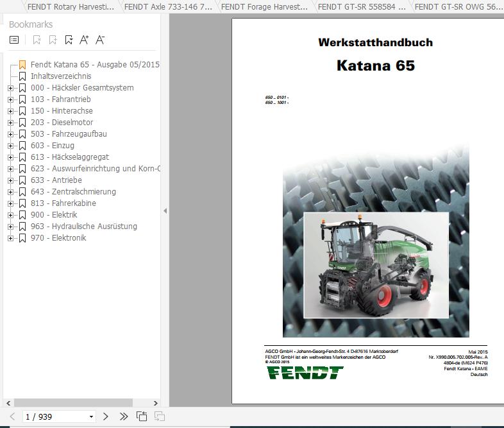Expand the 000 - Häcksler Gesamtsystem bookmark
This screenshot has width=504, height=428.
pos(11,88)
